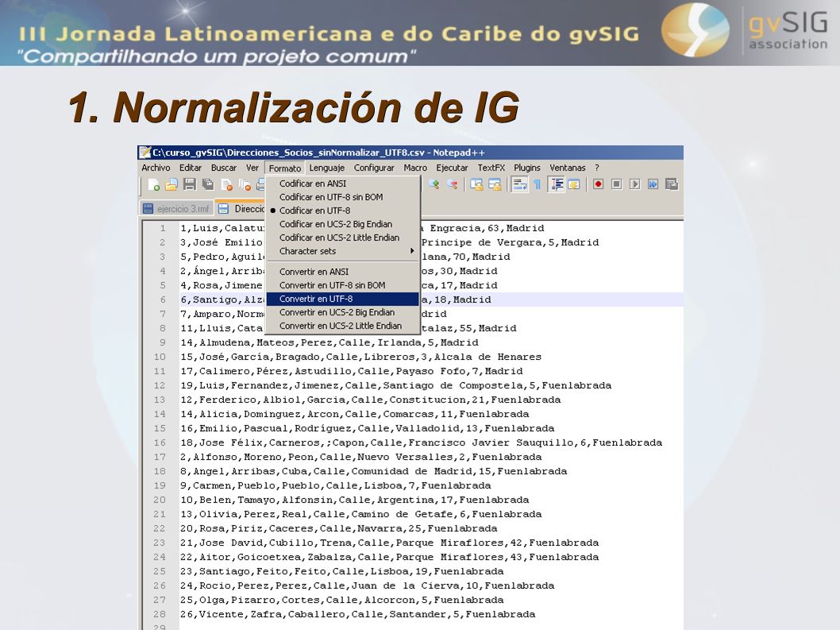Click the line starting '15,José,García,Bragado'

pyautogui.click(x=360, y=357)
